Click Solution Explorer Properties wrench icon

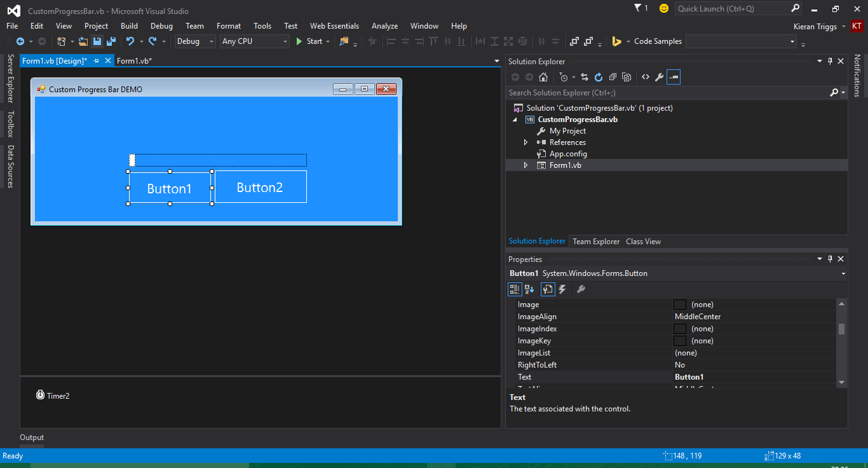(660, 77)
